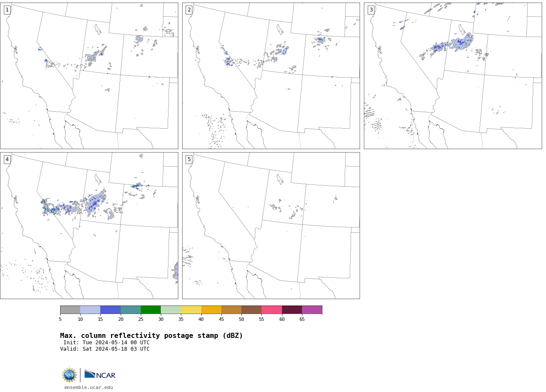The image size is (546, 392).
Task: Click the number label on panel 4
Action: 7,159
